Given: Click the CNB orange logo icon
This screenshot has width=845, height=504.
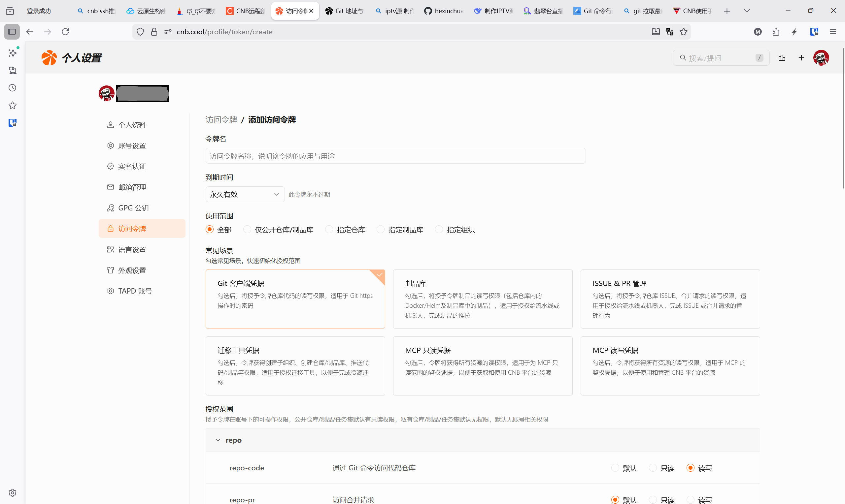Looking at the screenshot, I should coord(49,58).
